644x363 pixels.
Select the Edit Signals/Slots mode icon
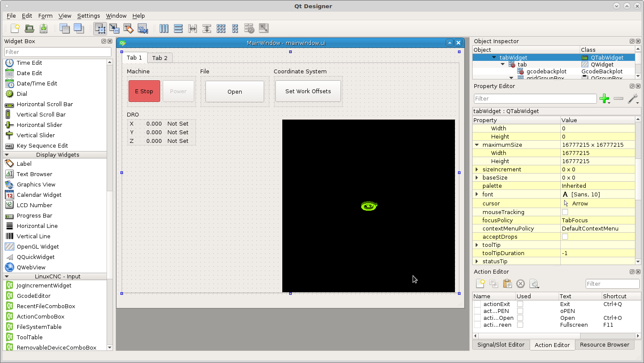tap(114, 28)
